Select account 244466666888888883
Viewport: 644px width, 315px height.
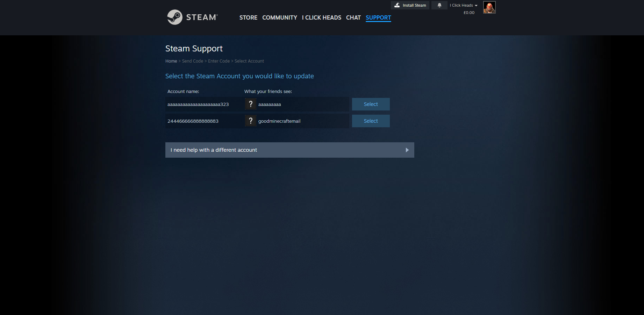(371, 121)
